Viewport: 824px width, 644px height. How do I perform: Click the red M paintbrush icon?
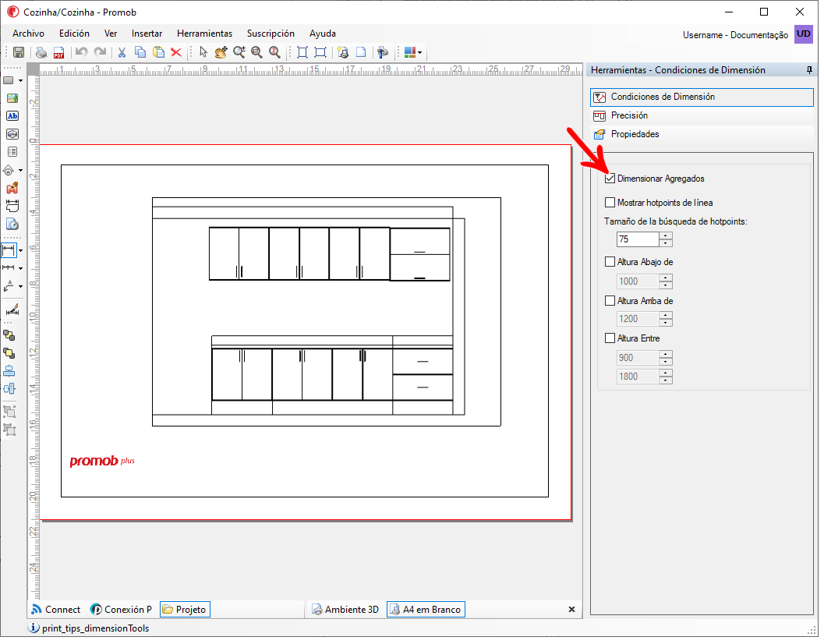coord(12,188)
